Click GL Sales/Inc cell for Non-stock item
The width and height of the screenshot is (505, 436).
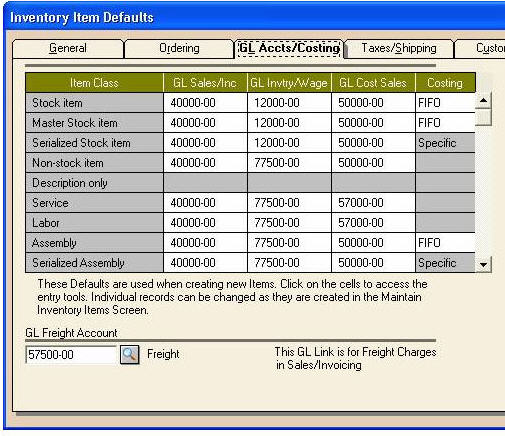coord(205,163)
